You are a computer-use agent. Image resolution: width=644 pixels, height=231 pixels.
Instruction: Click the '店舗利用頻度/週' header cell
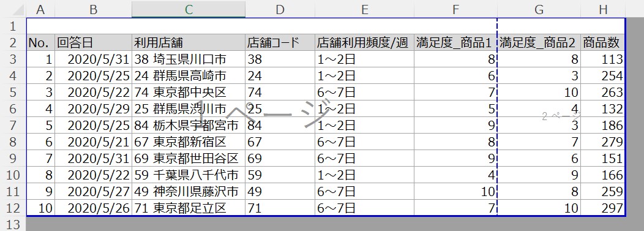(365, 43)
